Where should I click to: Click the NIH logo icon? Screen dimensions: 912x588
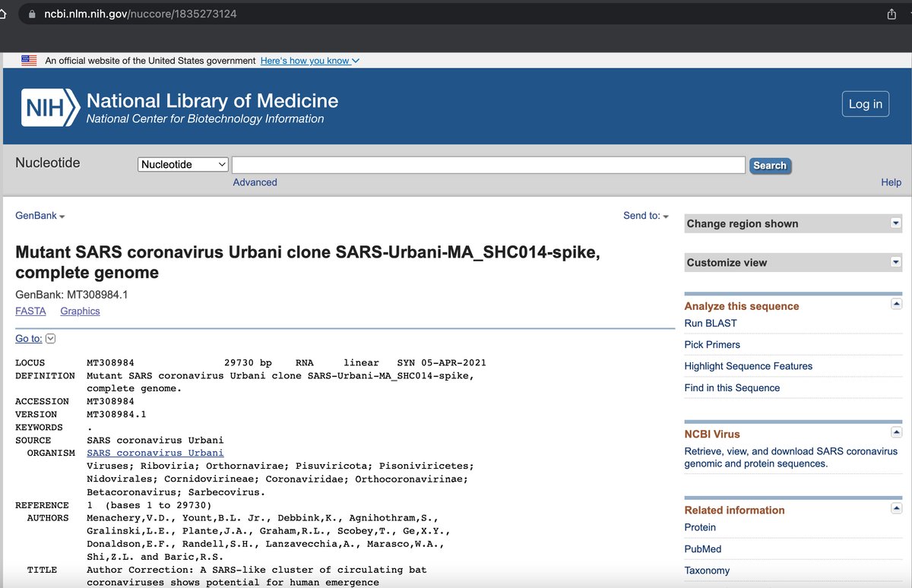click(50, 106)
